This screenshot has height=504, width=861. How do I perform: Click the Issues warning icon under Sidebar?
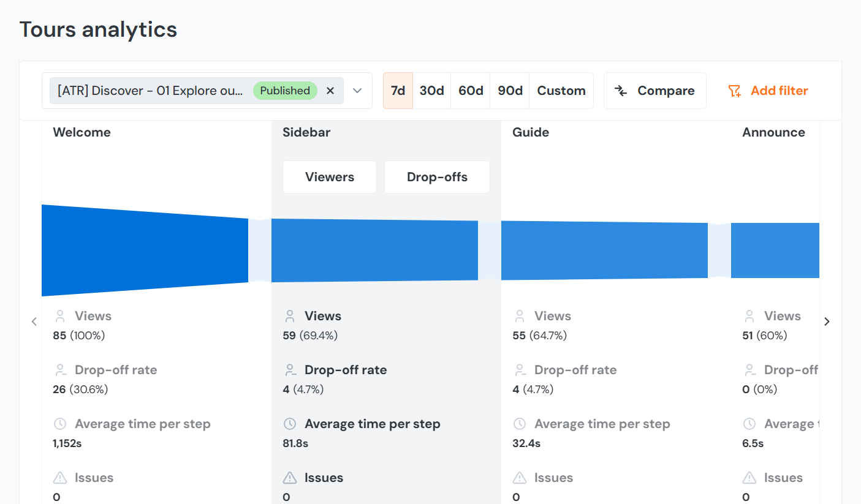[290, 478]
